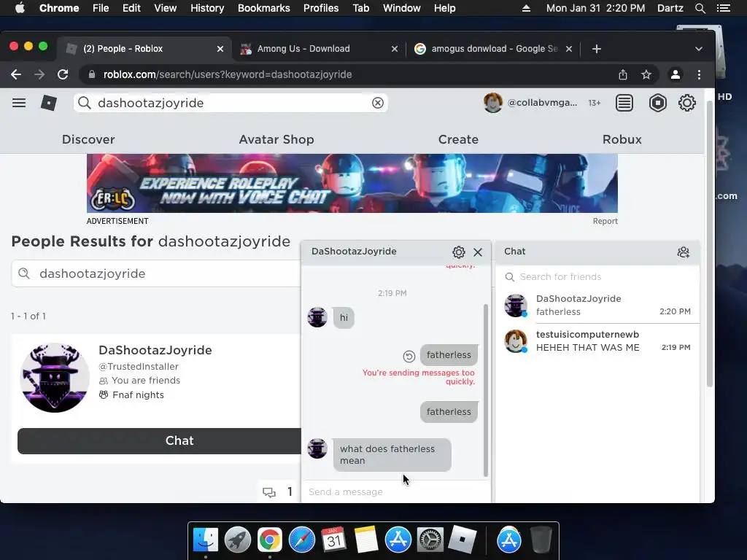
Task: Open the Roblox notifications feed icon
Action: pos(624,103)
